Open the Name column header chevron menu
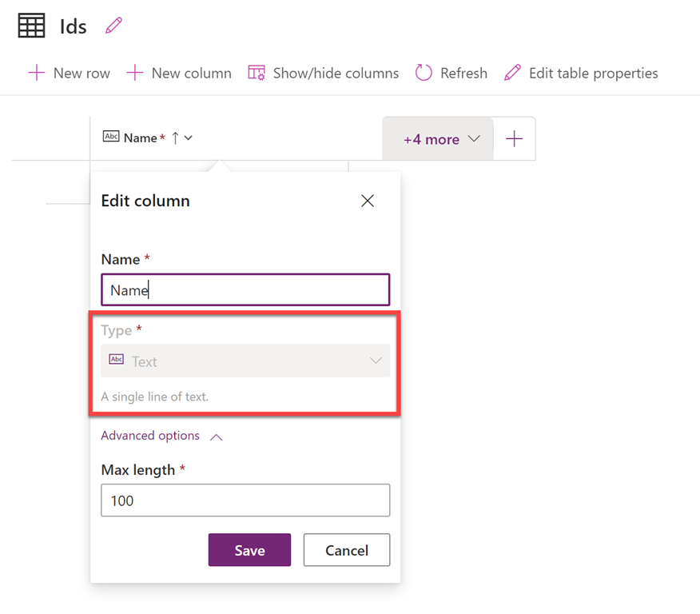This screenshot has width=700, height=614. coord(189,138)
